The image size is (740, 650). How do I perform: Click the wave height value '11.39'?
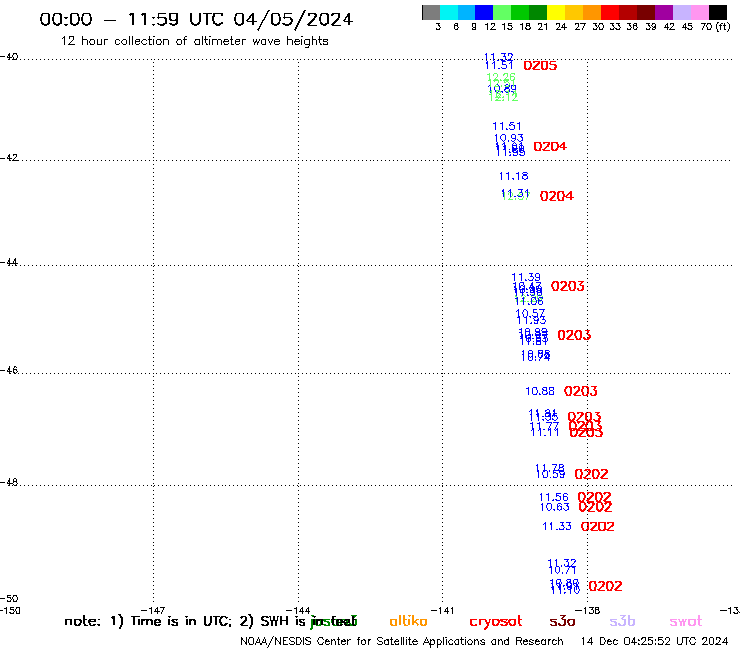(x=526, y=277)
